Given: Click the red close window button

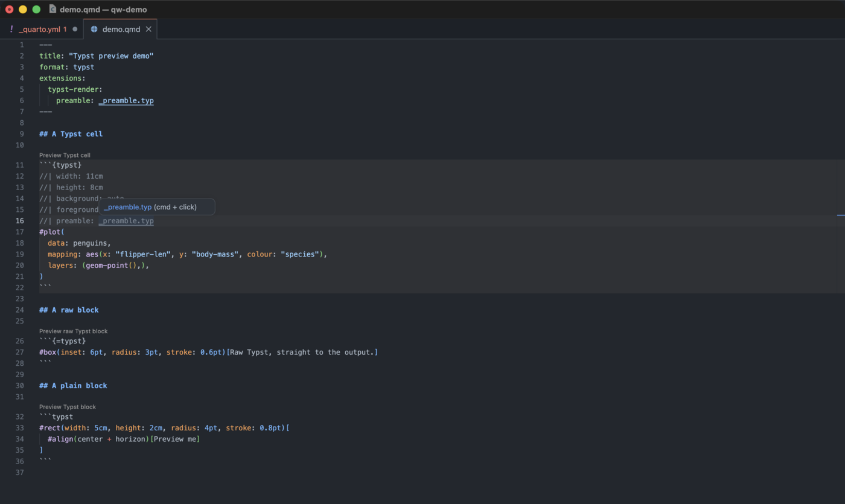Looking at the screenshot, I should point(10,9).
